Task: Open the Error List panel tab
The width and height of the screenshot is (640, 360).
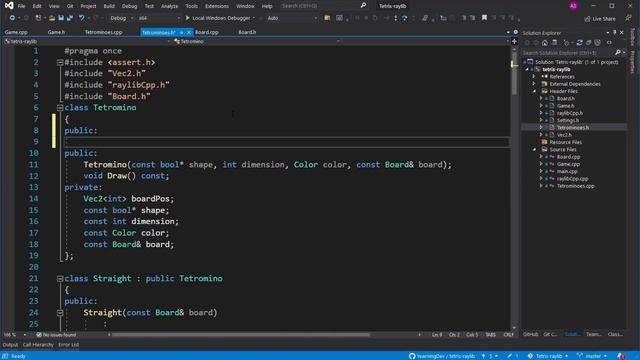Action: 68,345
